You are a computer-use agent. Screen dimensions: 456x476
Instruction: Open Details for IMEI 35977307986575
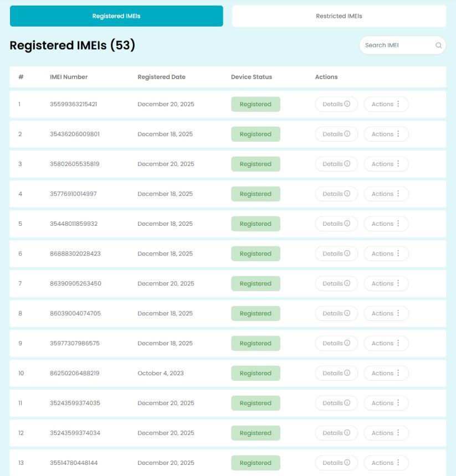[x=336, y=343]
